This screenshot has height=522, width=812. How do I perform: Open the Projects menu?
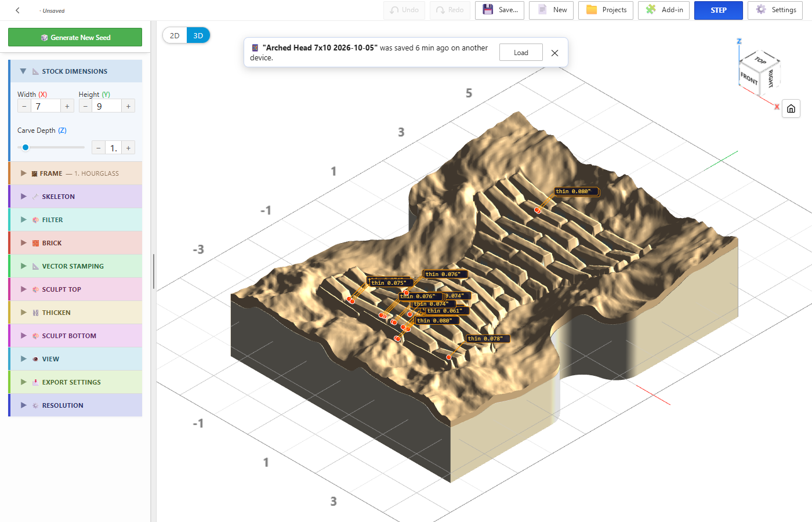pos(606,10)
